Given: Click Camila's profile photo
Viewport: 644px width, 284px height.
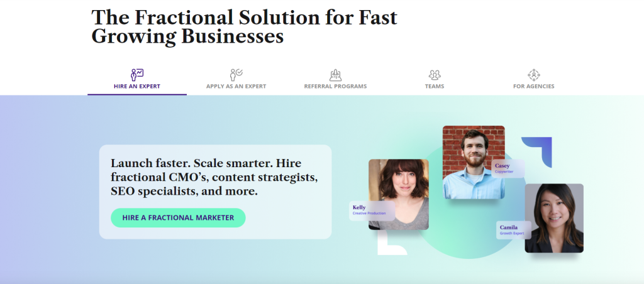Looking at the screenshot, I should 554,218.
